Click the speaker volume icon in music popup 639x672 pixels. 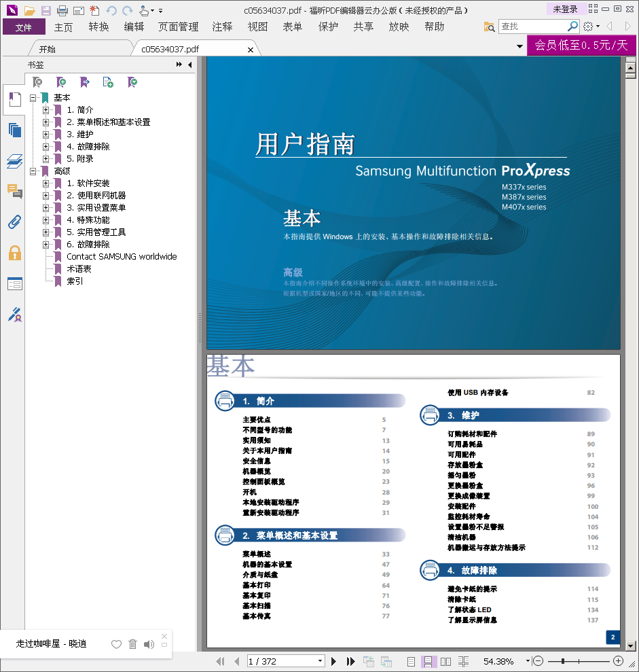point(149,644)
